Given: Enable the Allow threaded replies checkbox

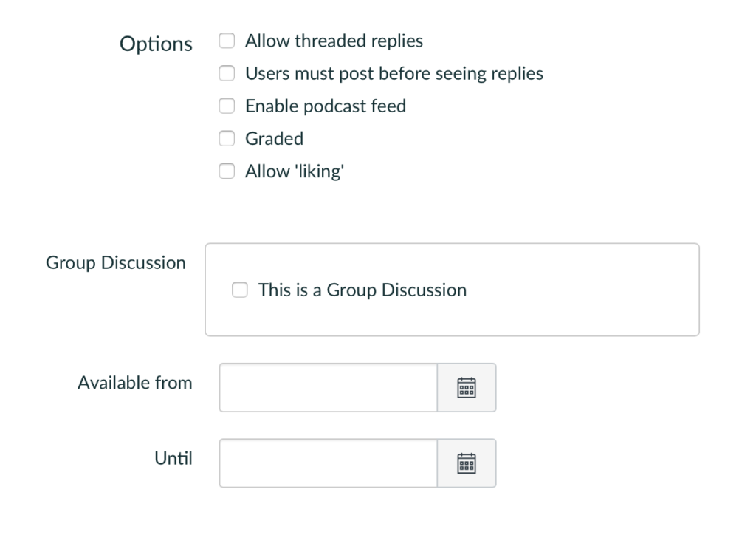Looking at the screenshot, I should pos(227,41).
